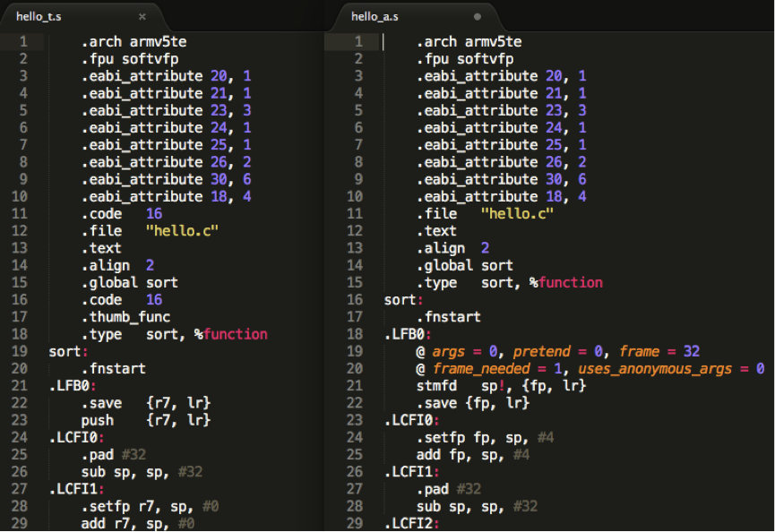
Task: Click ".save {fp, lr}" in right pane
Action: [473, 403]
